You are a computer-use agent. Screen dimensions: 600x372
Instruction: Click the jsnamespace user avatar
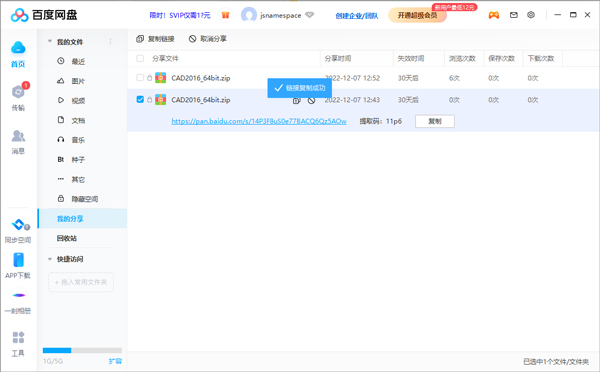click(249, 15)
